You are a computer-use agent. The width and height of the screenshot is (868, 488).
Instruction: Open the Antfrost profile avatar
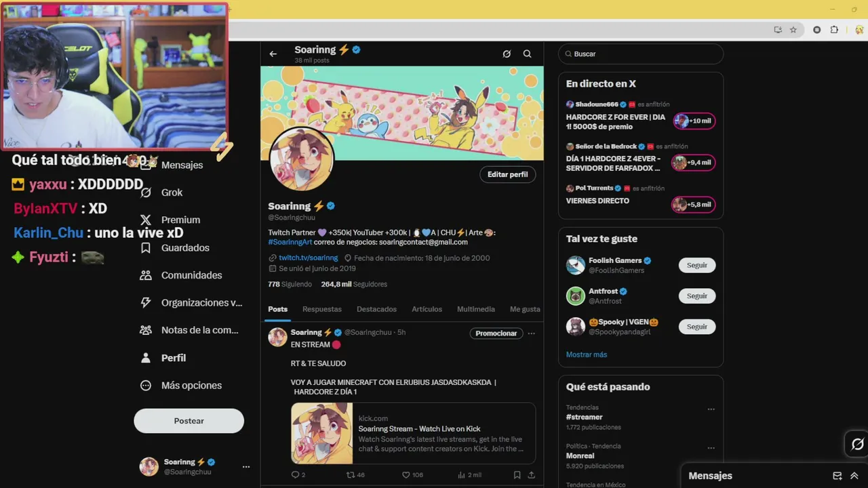pyautogui.click(x=576, y=296)
